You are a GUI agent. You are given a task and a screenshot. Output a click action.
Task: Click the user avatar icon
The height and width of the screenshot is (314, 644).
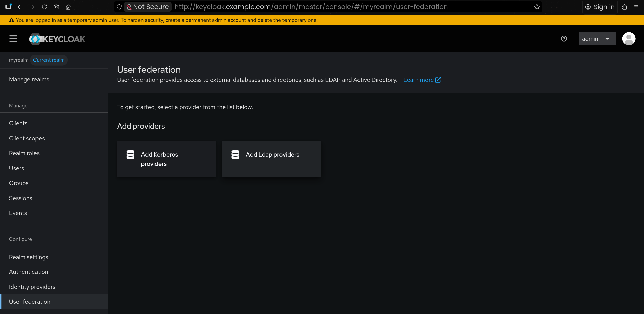coord(629,39)
